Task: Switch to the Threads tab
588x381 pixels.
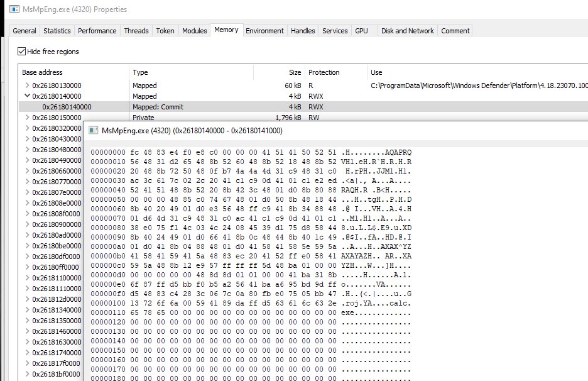Action: (136, 31)
